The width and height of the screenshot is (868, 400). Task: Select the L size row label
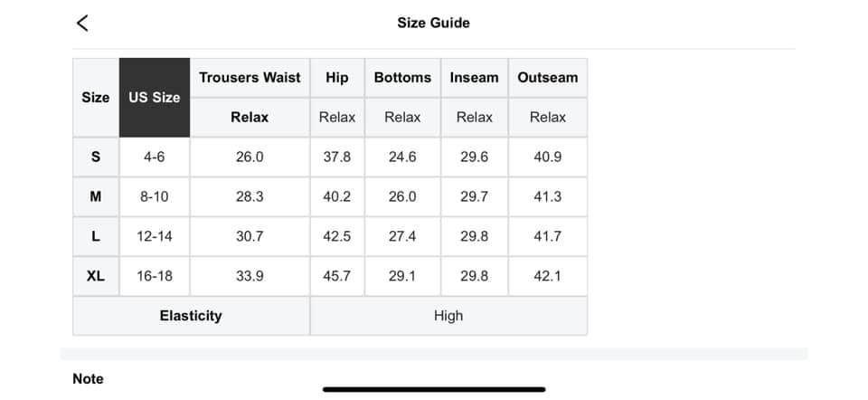(x=96, y=236)
